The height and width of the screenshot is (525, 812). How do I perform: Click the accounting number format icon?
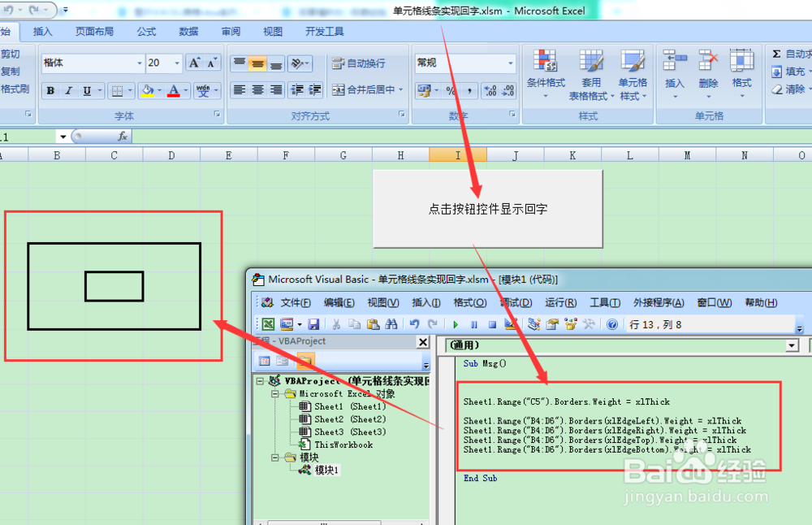pyautogui.click(x=424, y=91)
